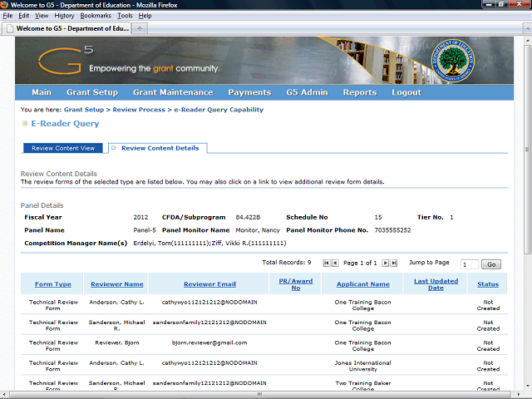Click Reviewer, Bjorn name cell

point(117,342)
